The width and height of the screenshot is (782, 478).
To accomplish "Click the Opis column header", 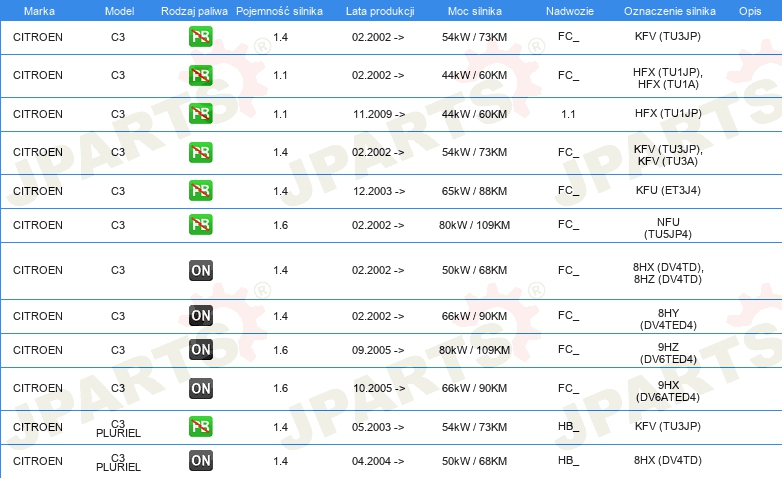I will click(750, 11).
